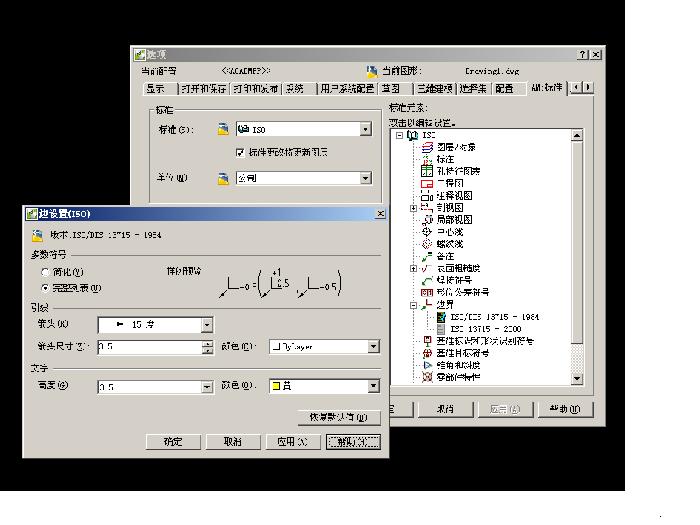Viewport: 700px width, 525px height.
Task: Select the datum target symbol (基准目标符号) icon
Action: coord(427,353)
